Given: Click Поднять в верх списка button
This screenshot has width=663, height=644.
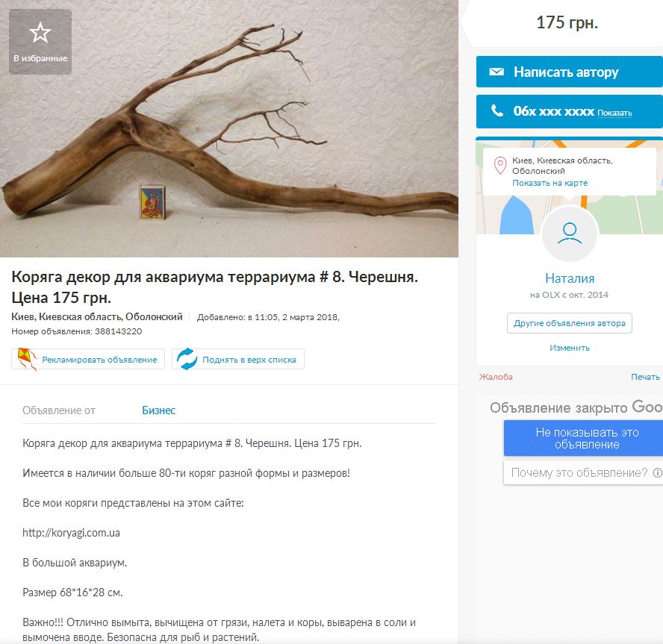Looking at the screenshot, I should [x=238, y=359].
